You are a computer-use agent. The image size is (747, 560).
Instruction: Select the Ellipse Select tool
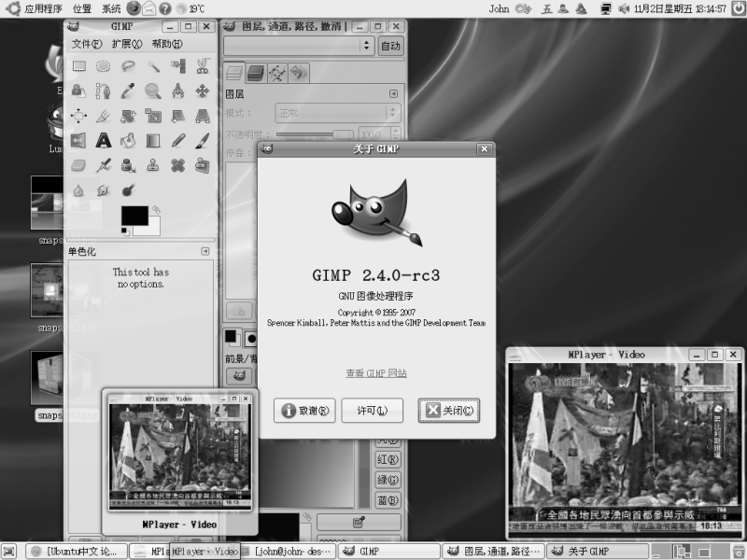[104, 65]
